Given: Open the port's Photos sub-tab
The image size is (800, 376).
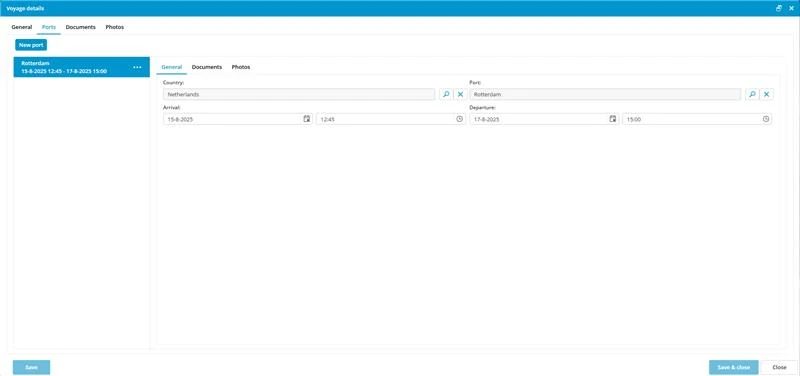Looking at the screenshot, I should click(241, 67).
